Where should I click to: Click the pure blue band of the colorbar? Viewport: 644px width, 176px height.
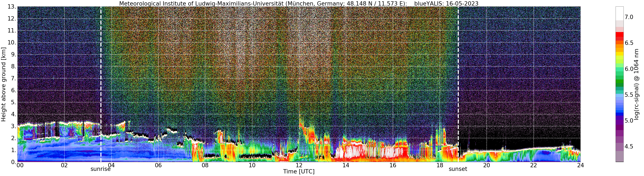click(x=619, y=114)
